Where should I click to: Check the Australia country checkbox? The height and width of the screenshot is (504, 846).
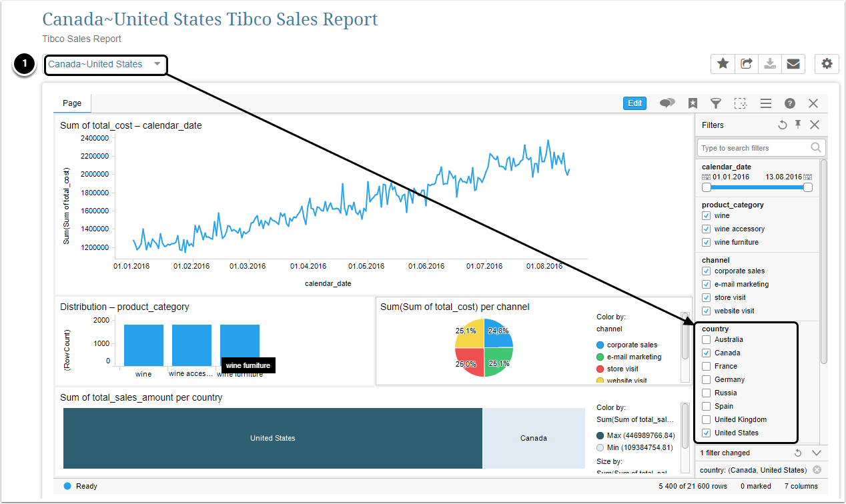coord(707,340)
